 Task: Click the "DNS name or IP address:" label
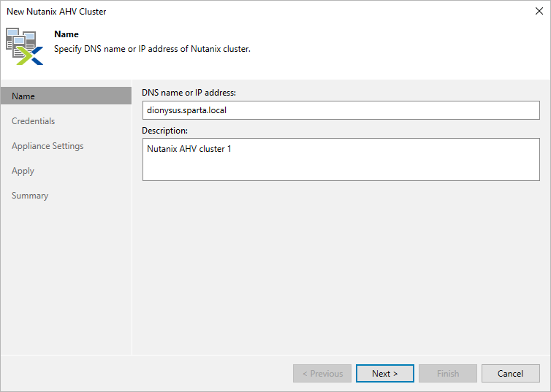[189, 92]
